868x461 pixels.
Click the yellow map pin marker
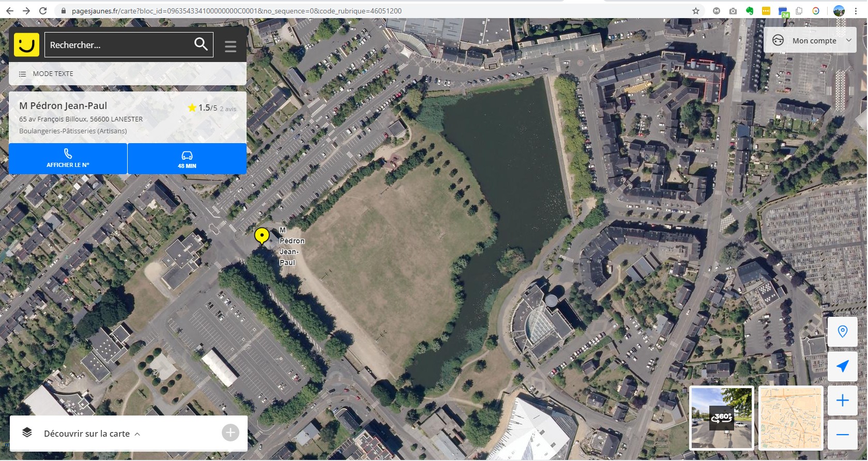(262, 236)
